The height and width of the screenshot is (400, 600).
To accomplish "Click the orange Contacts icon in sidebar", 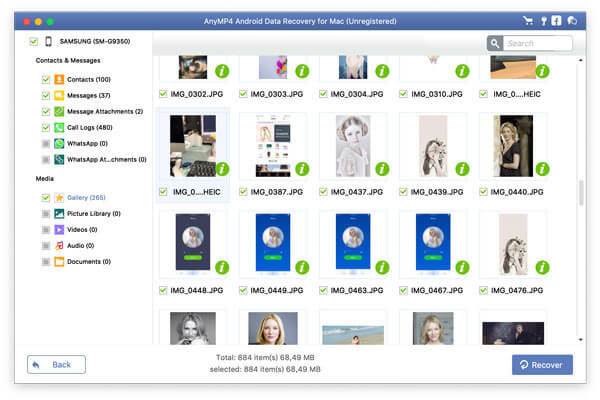I will [x=59, y=79].
